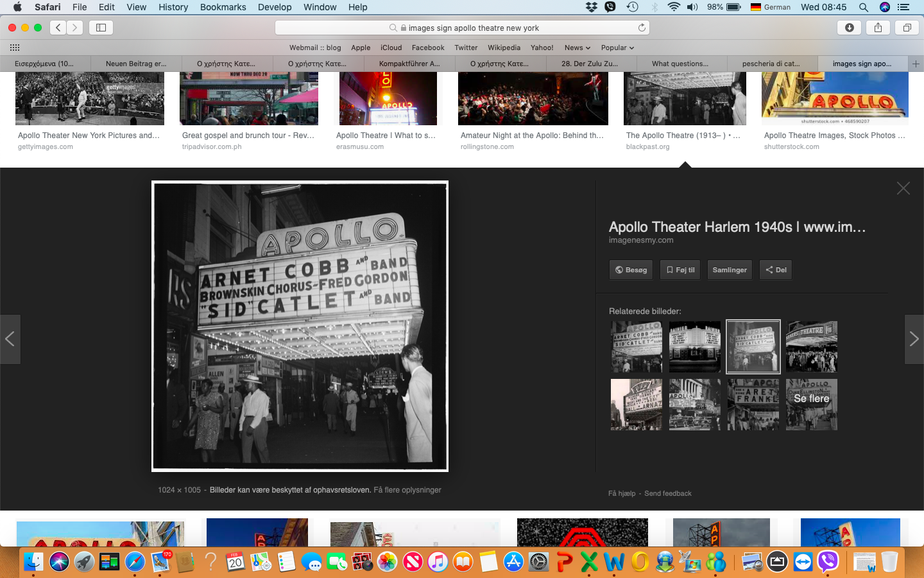Expand the News bookmarks folder

[x=577, y=48]
